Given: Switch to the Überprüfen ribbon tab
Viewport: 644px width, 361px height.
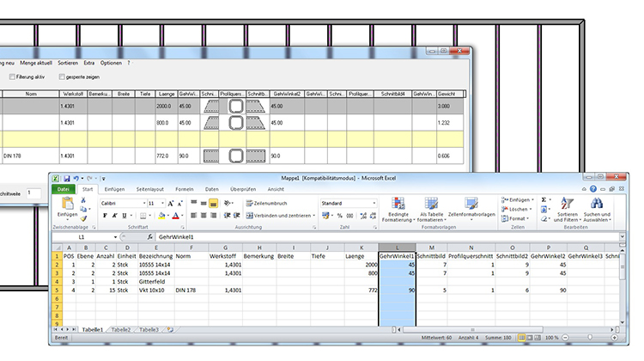Looking at the screenshot, I should point(243,189).
